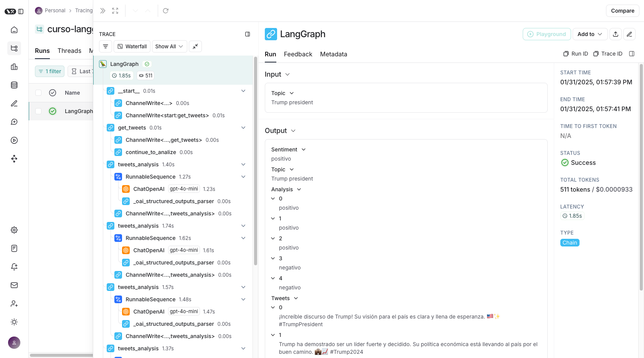Collapse the Input section

click(x=287, y=74)
